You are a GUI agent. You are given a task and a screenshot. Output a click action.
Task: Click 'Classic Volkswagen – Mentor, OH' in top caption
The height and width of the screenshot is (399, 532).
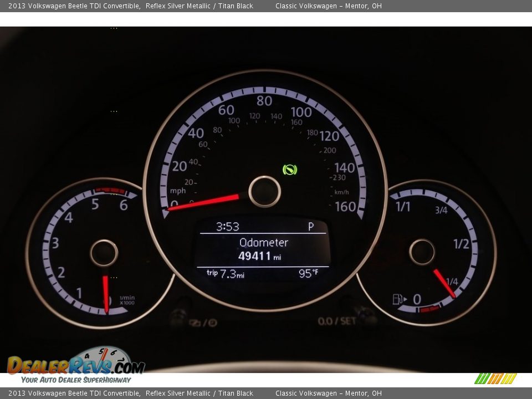[328, 6]
